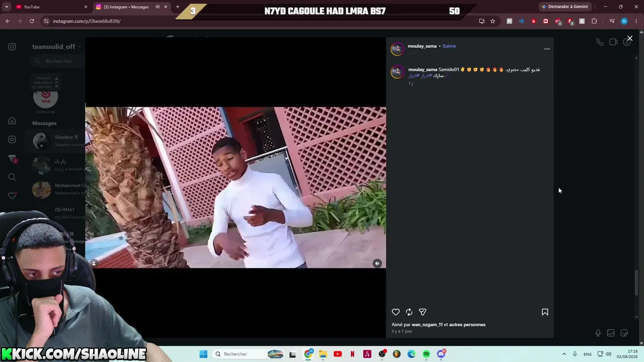Open the media controls in Chrome toolbar
The width and height of the screenshot is (644, 362).
612,21
